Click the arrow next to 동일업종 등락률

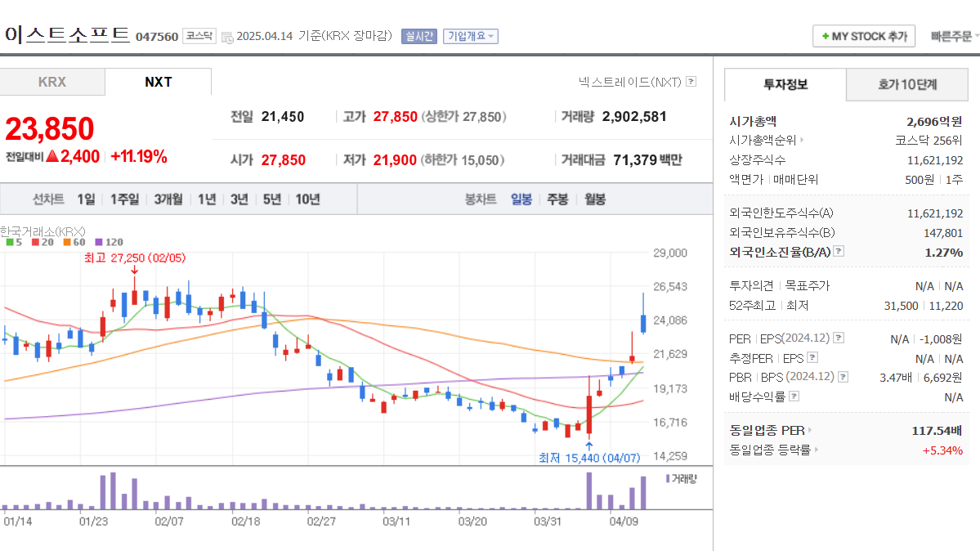click(x=817, y=449)
